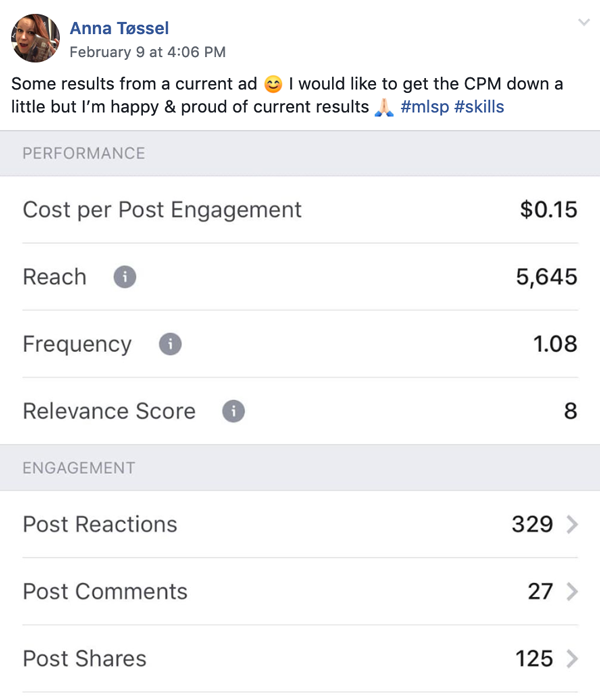Image resolution: width=600 pixels, height=696 pixels.
Task: Click the Relevance Score info icon
Action: click(233, 411)
